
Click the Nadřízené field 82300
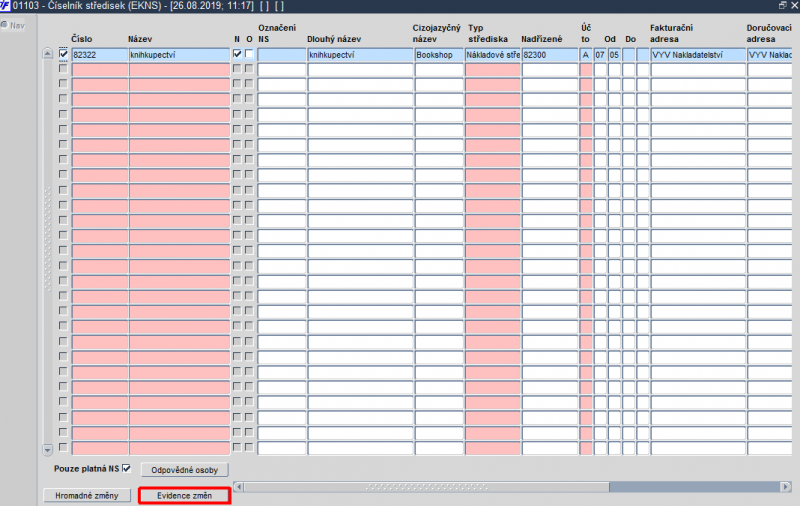click(x=549, y=55)
